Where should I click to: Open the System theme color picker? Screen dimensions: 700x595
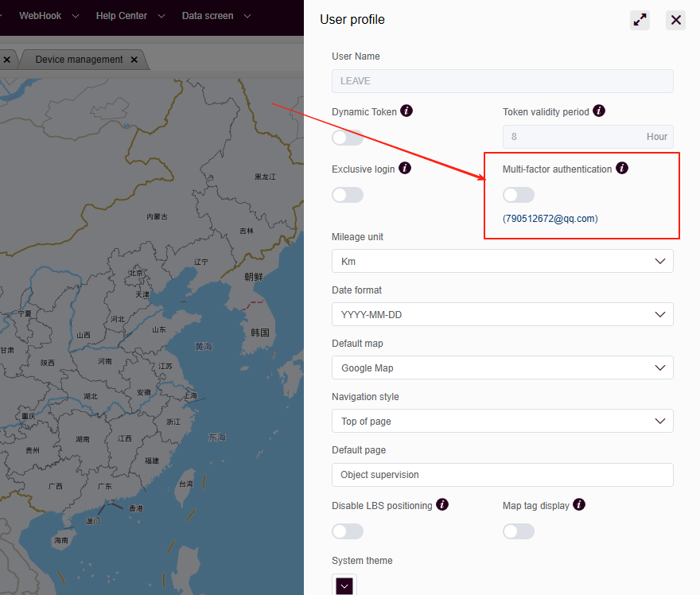point(344,586)
